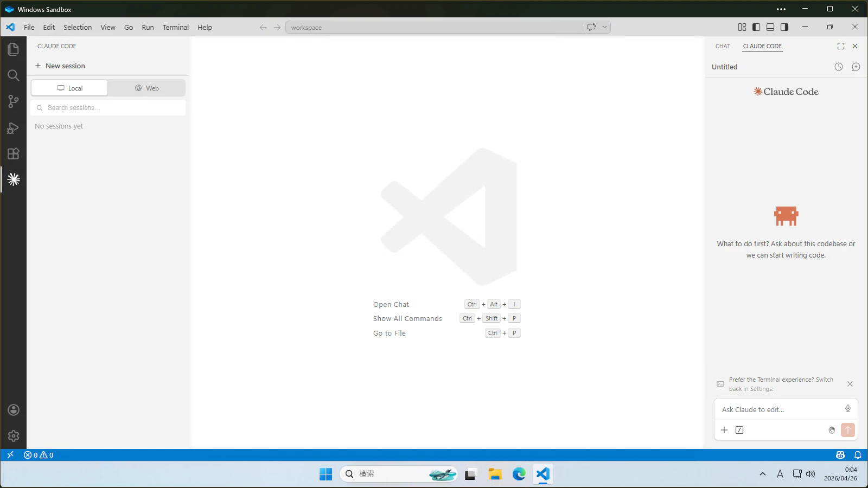Click the 'Untitled' session title
Viewport: 868px width, 488px height.
coord(725,67)
